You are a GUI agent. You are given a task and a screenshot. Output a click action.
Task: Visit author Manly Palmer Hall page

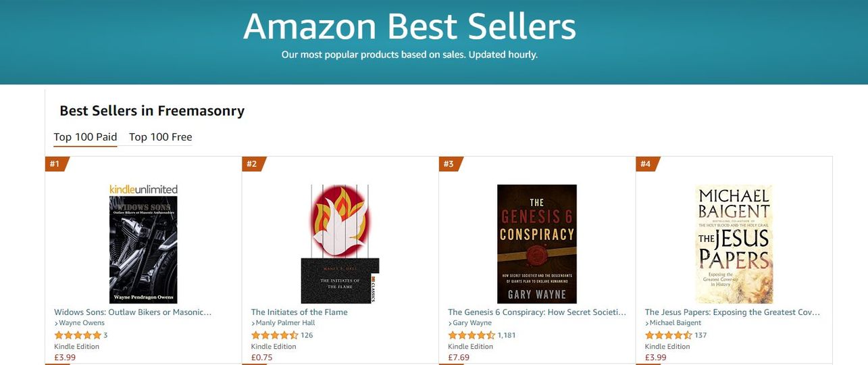pos(285,323)
